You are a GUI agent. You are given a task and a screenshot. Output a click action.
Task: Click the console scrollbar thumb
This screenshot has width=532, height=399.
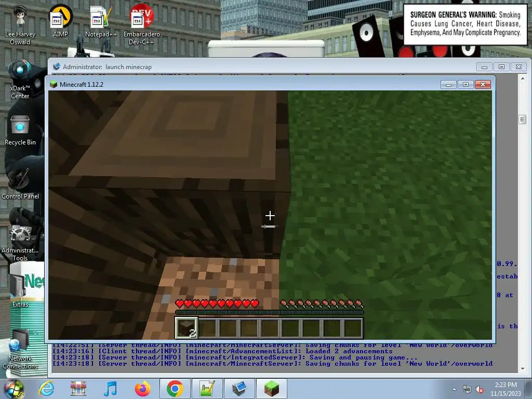[x=523, y=119]
